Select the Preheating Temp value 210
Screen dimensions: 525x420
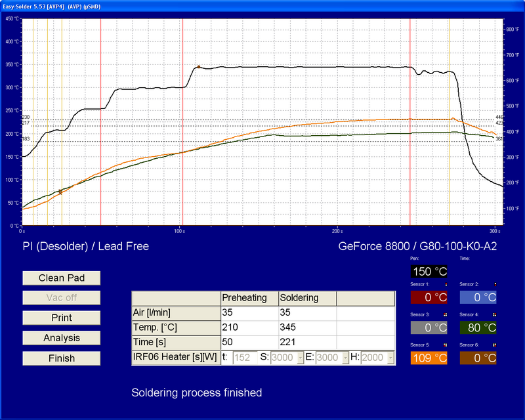pyautogui.click(x=249, y=327)
